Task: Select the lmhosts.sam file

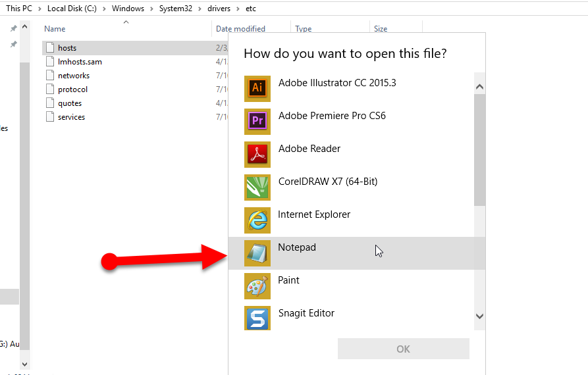Action: pos(80,62)
